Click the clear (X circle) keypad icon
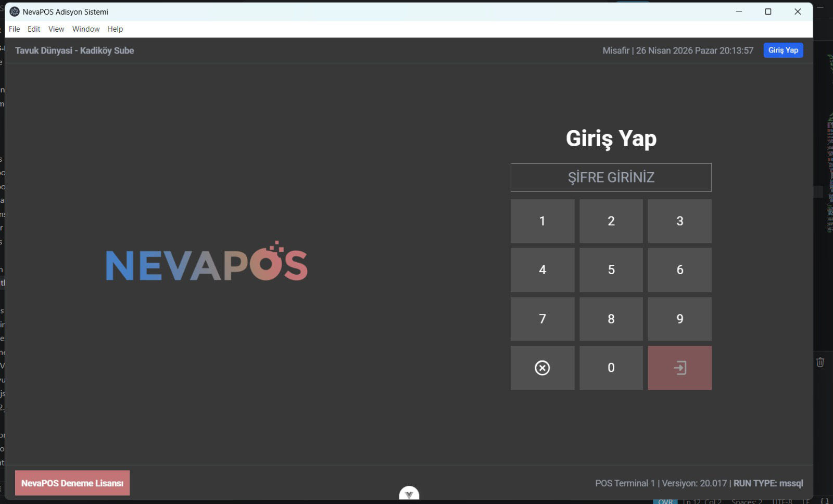833x504 pixels. click(x=542, y=368)
